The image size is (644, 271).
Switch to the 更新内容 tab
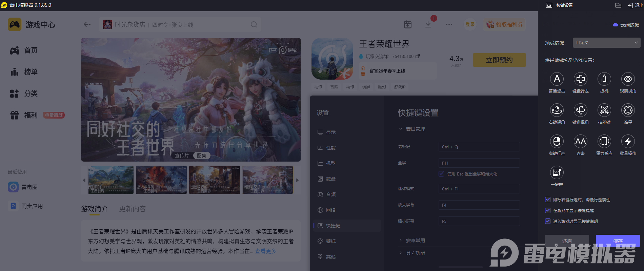coord(133,209)
